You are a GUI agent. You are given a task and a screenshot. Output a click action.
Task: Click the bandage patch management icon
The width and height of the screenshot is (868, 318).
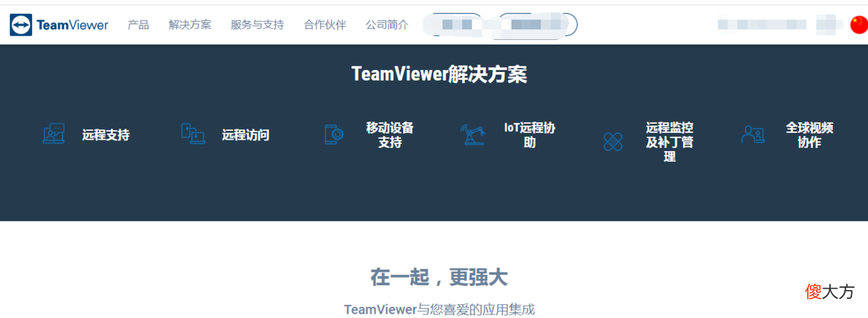tap(612, 142)
